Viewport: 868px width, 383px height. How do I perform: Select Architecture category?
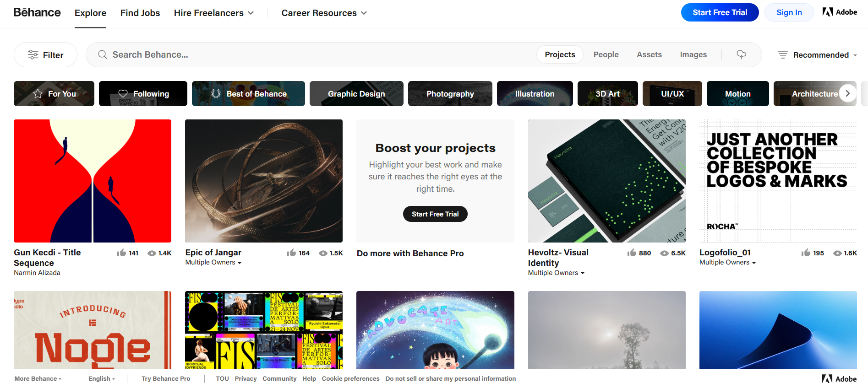click(x=814, y=94)
